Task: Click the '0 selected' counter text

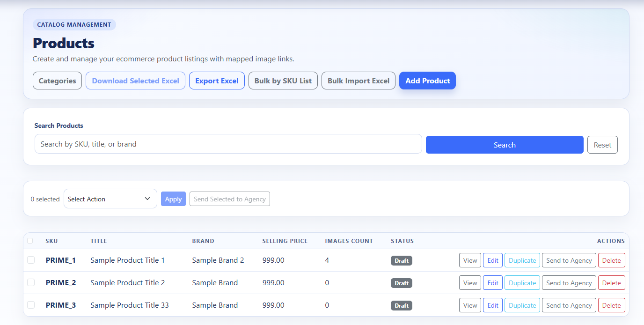Action: tap(45, 199)
